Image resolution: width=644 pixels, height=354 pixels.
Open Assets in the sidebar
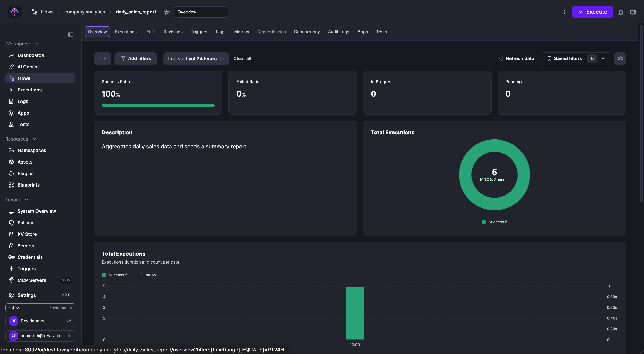click(40, 162)
